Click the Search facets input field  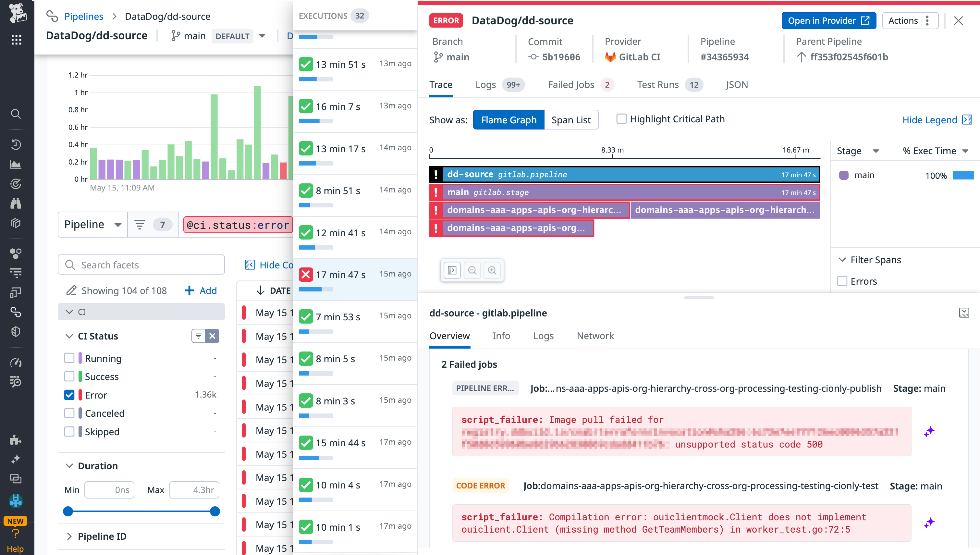coord(141,265)
